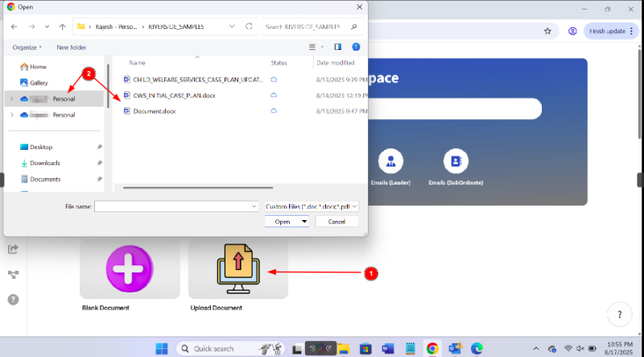The width and height of the screenshot is (644, 357).
Task: Open the Emails (SubOrdinate) icon
Action: tap(455, 160)
